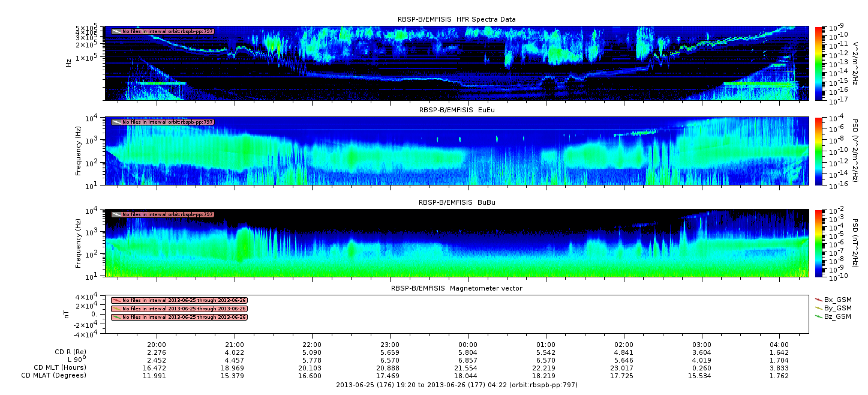Click the BuBu PSD color bar

tap(819, 243)
